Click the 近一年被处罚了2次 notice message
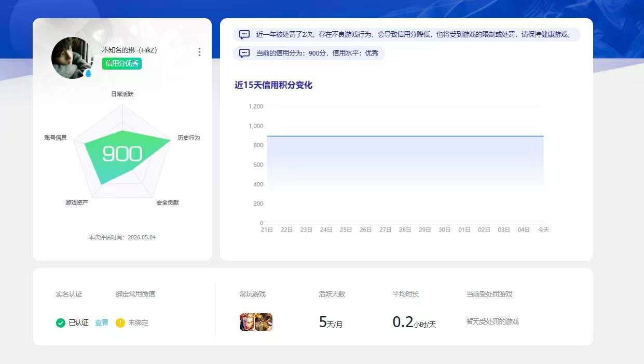644x364 pixels. pos(406,35)
